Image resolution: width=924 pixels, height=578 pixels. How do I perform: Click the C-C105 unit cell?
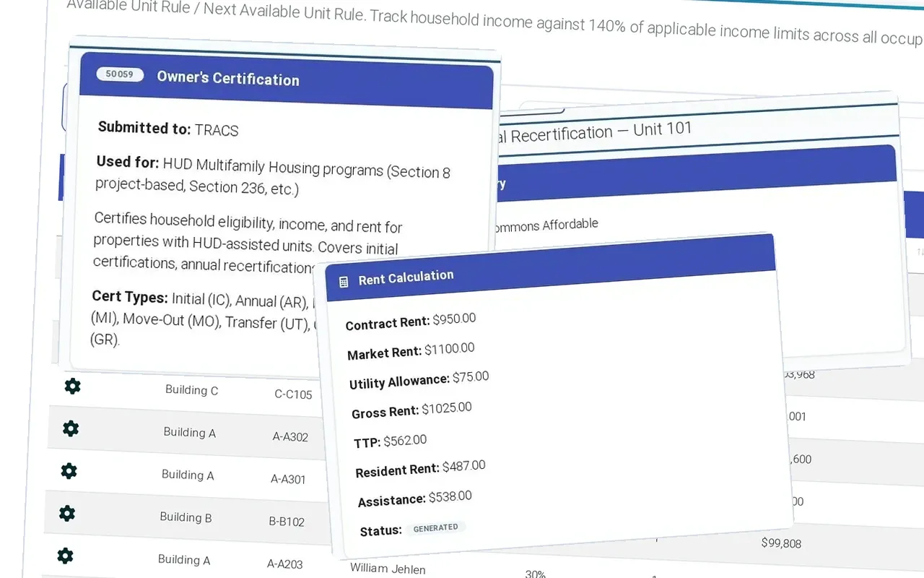[x=293, y=394]
